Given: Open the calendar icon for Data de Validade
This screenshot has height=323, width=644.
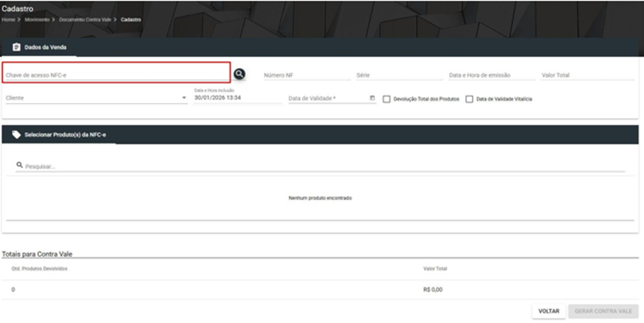Looking at the screenshot, I should [x=372, y=98].
